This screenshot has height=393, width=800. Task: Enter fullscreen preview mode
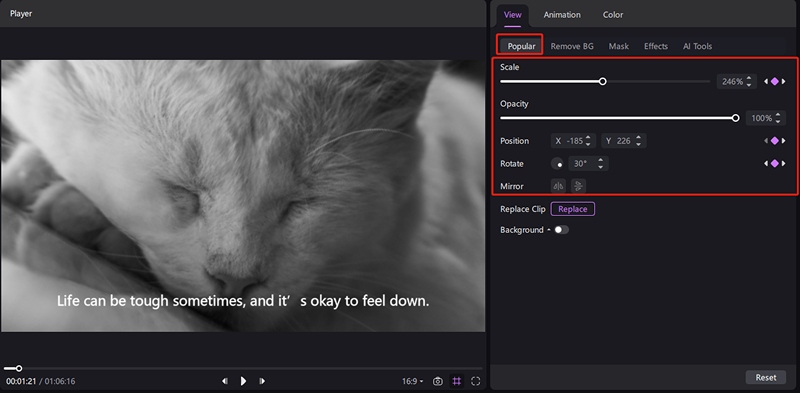pyautogui.click(x=476, y=381)
